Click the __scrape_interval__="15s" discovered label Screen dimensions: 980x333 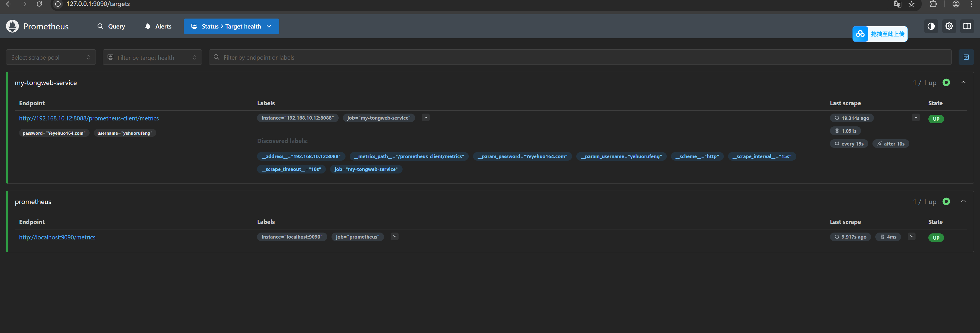(x=762, y=156)
